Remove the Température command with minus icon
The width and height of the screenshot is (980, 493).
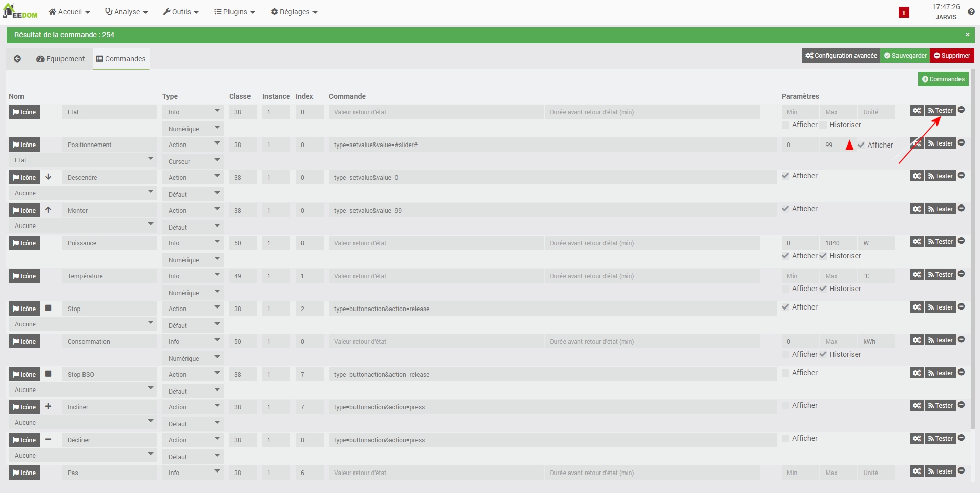click(x=961, y=274)
